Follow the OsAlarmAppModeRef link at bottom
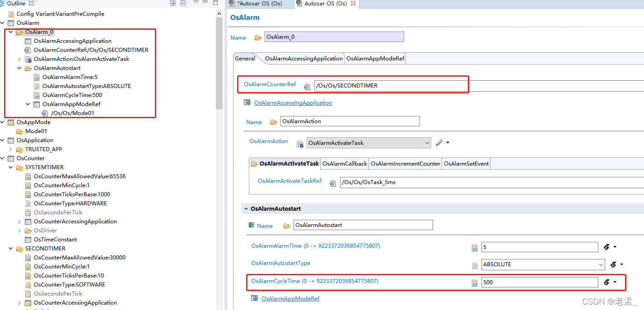The height and width of the screenshot is (310, 644). click(x=290, y=299)
